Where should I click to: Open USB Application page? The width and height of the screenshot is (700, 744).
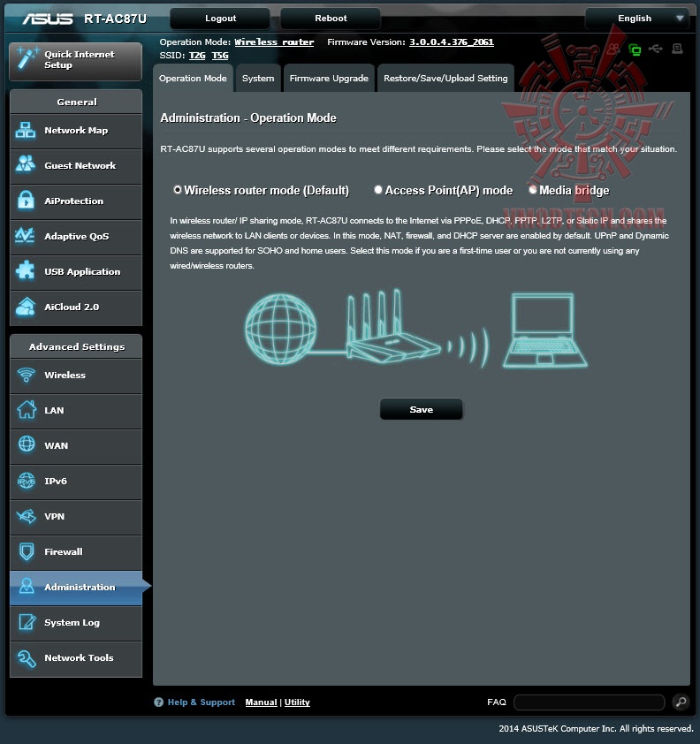point(75,272)
